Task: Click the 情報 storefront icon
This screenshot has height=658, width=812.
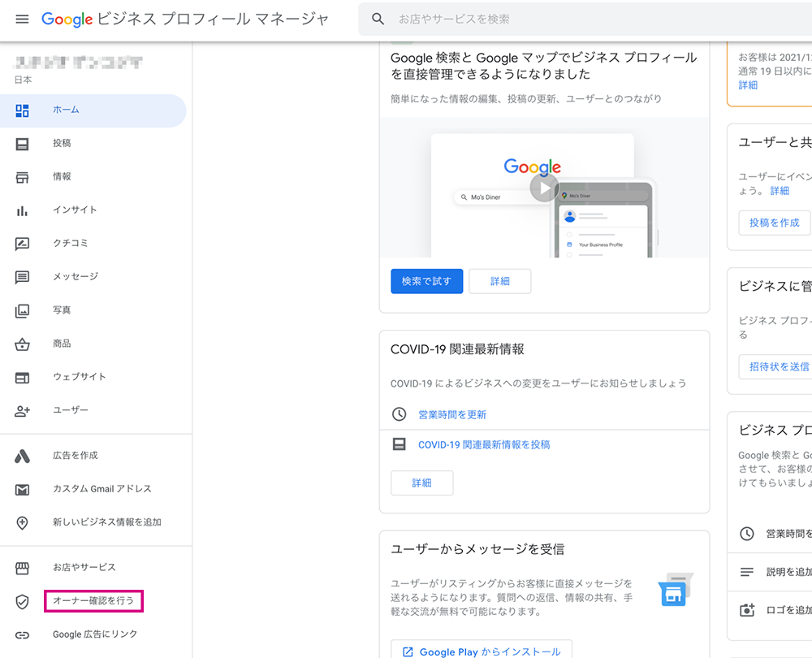Action: pos(22,177)
